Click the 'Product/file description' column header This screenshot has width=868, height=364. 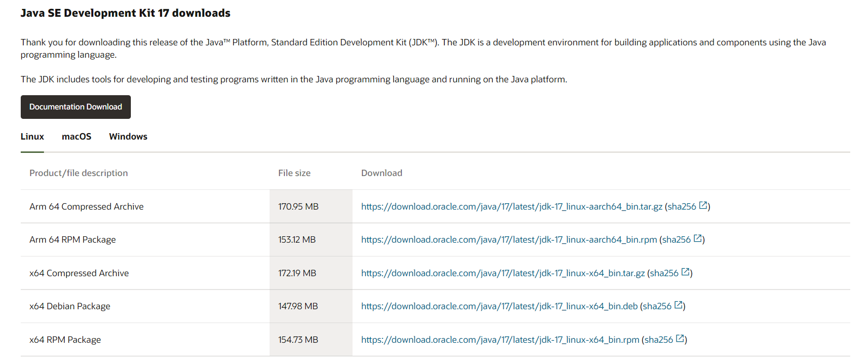tap(79, 173)
